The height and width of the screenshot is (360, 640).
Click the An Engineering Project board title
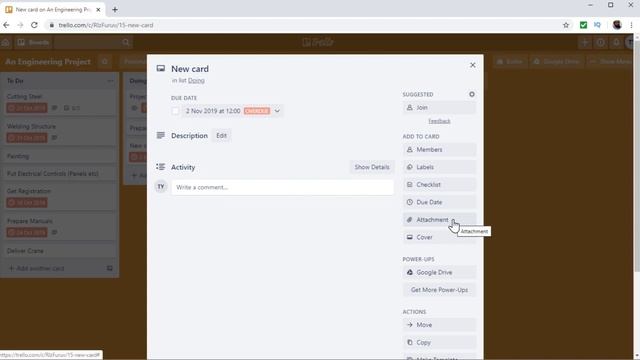click(48, 62)
